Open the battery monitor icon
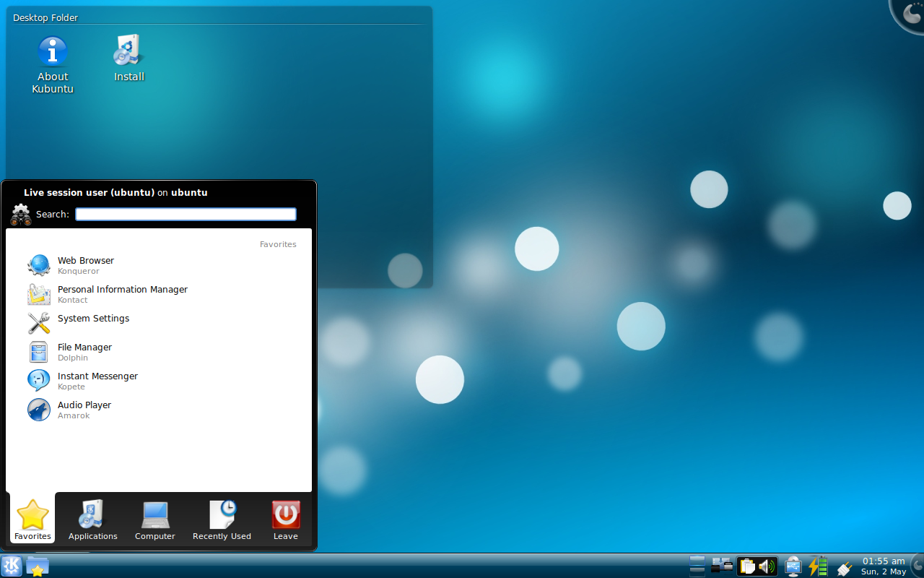 point(818,566)
